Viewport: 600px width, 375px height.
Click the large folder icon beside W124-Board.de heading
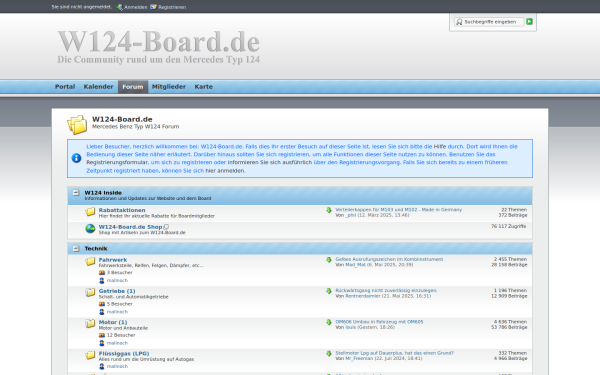(77, 124)
